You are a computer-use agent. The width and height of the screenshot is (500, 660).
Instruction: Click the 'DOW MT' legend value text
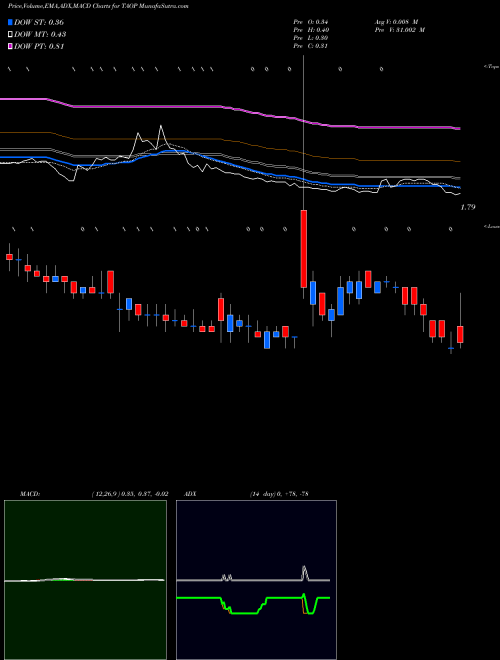pos(40,35)
